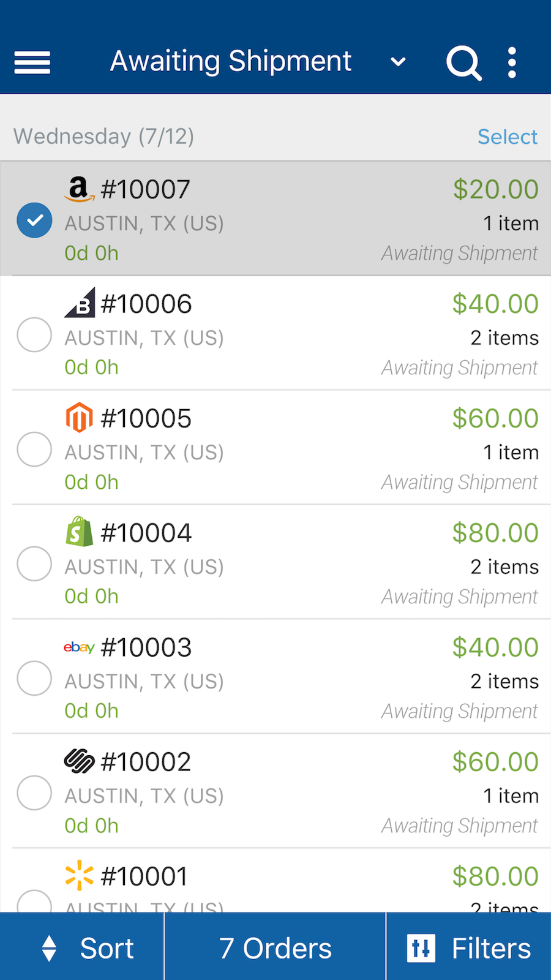The image size is (551, 980).
Task: Tap the Magento logo on order #10005
Action: coord(79,418)
